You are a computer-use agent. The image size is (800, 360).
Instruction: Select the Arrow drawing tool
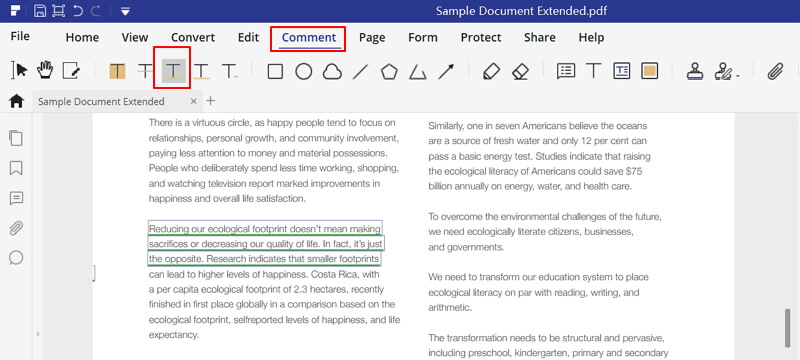pyautogui.click(x=446, y=71)
